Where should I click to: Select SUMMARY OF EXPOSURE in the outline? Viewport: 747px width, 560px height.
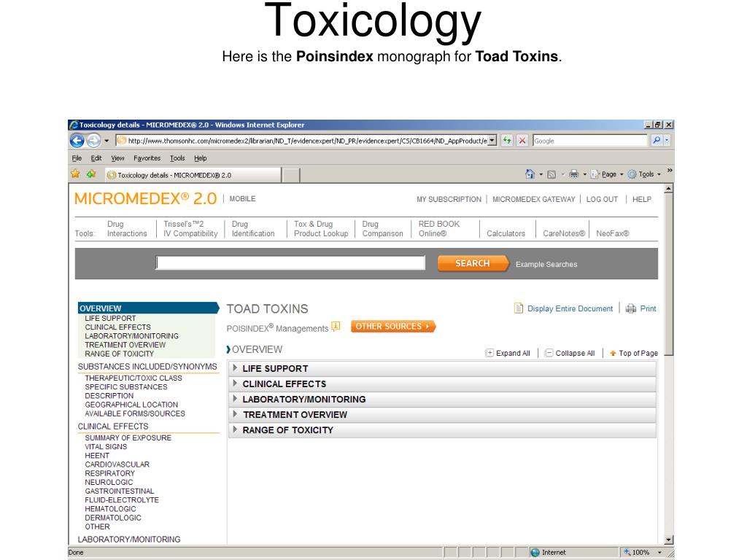(128, 437)
